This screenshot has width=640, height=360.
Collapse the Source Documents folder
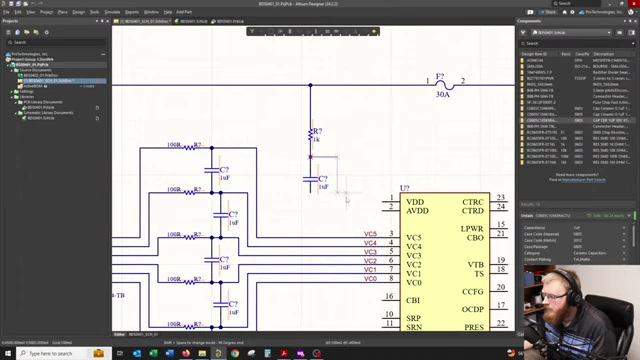(12, 70)
